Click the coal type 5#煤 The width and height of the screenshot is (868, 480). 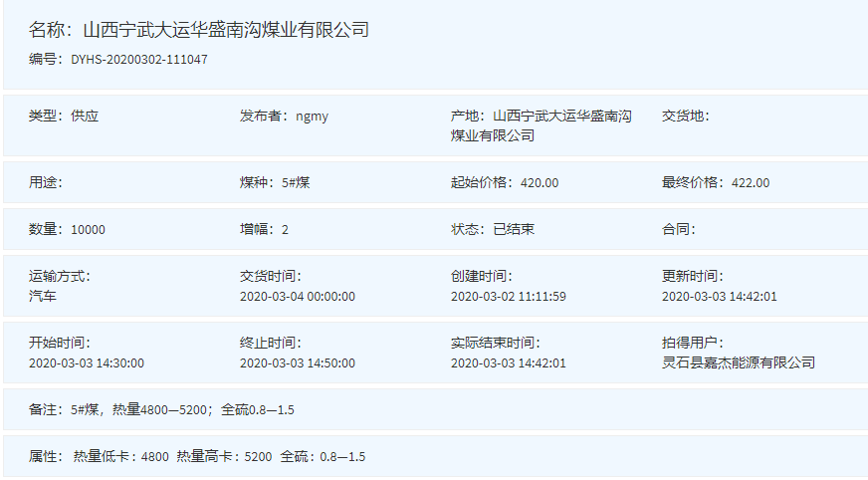coord(296,182)
